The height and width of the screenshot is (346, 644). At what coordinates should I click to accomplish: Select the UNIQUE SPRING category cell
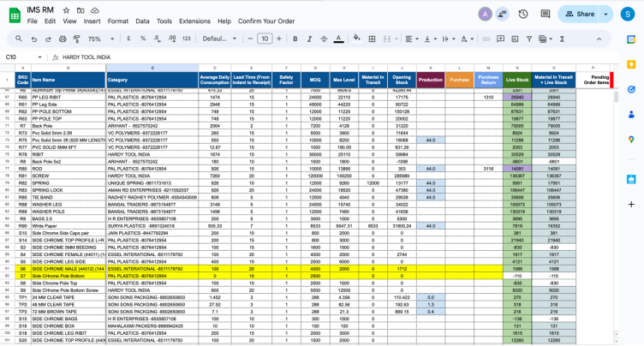tap(152, 183)
